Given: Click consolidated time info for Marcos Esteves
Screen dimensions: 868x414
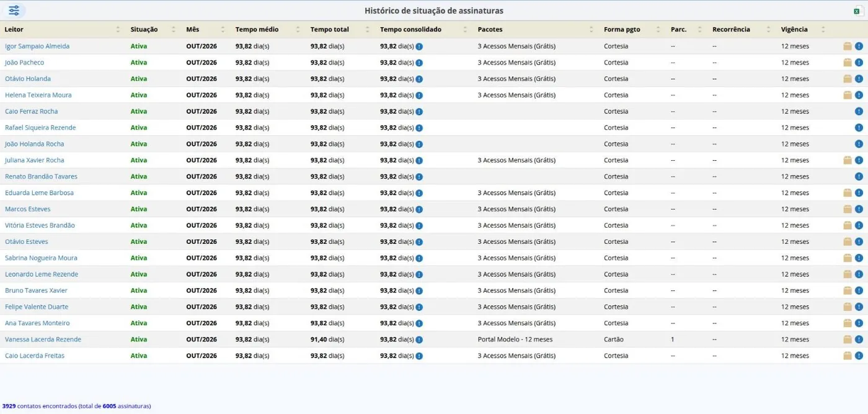Looking at the screenshot, I should (419, 209).
